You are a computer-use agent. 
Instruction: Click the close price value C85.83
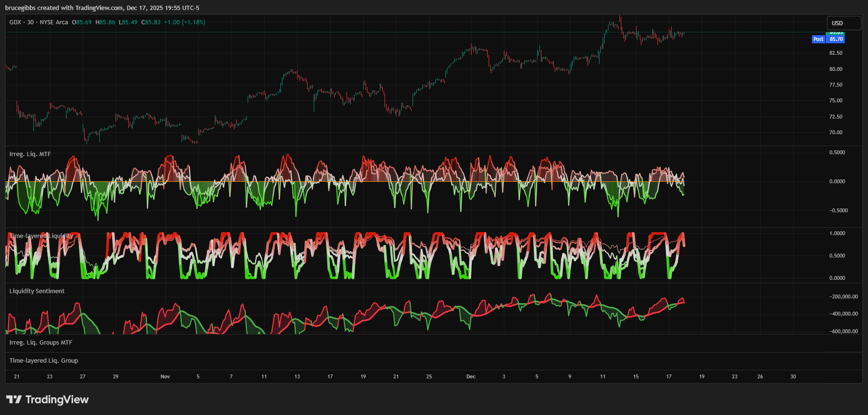[151, 22]
